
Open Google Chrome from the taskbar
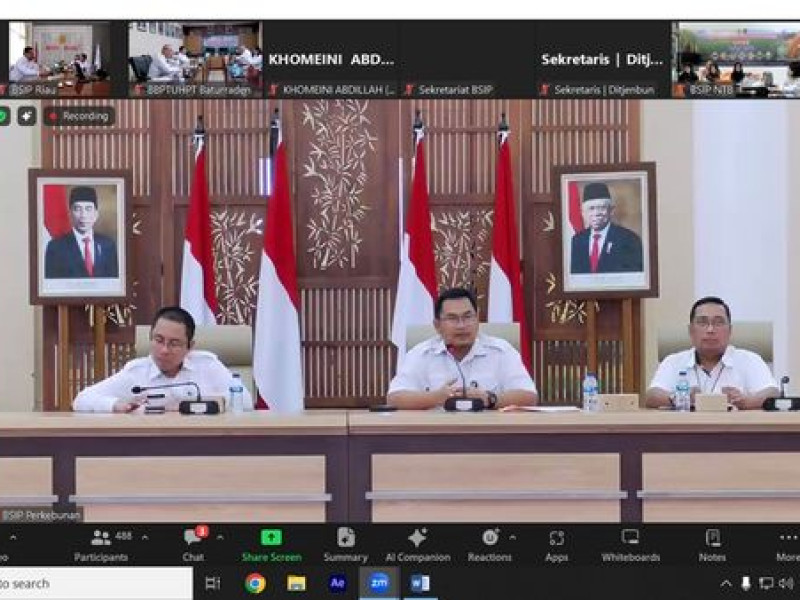coord(255,583)
